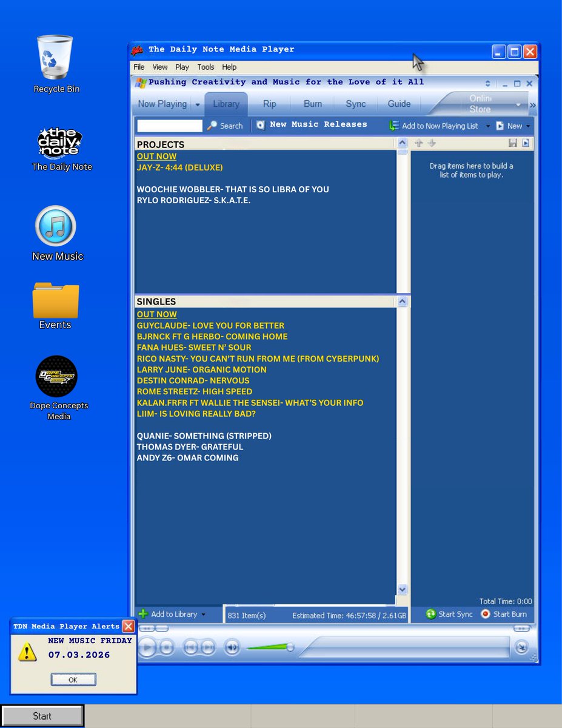The image size is (562, 728).
Task: Select ROME STREETZ- HIGH SPEED single
Action: pyautogui.click(x=195, y=391)
